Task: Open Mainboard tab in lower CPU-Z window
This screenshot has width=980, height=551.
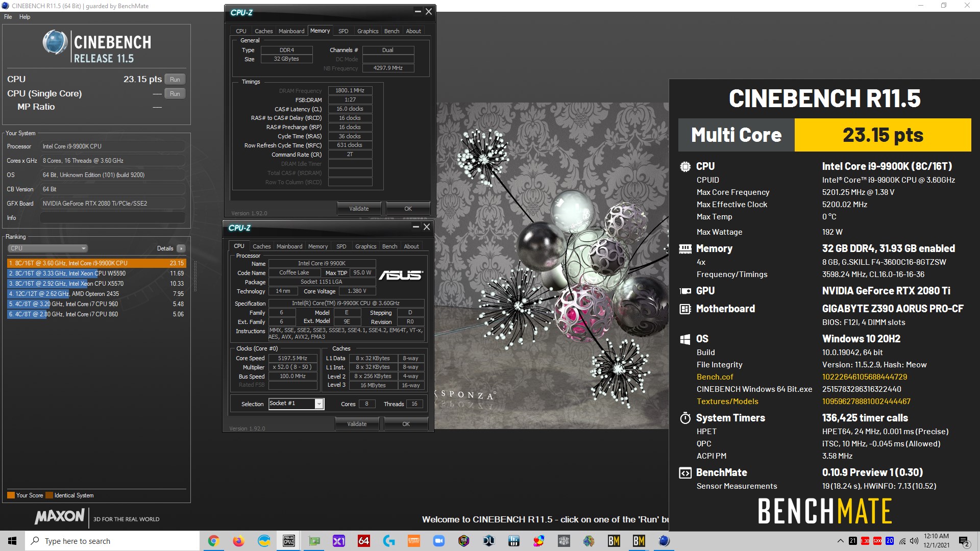Action: coord(289,246)
